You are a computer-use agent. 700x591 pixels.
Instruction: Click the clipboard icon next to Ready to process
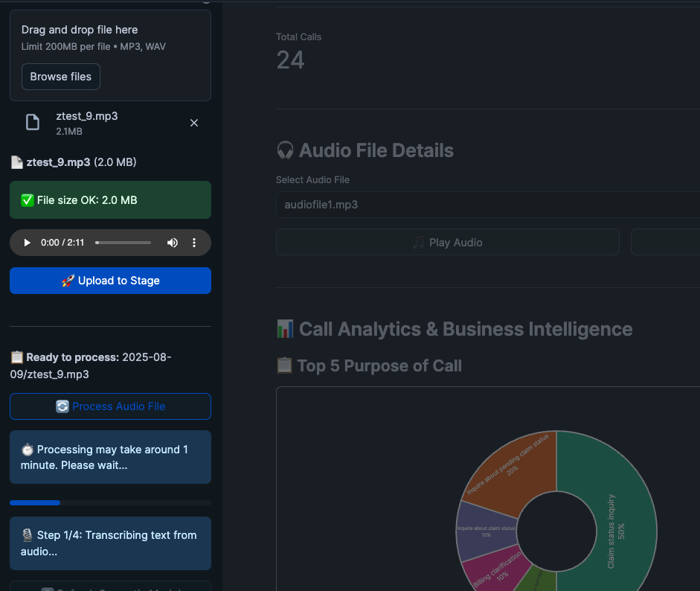(x=16, y=357)
